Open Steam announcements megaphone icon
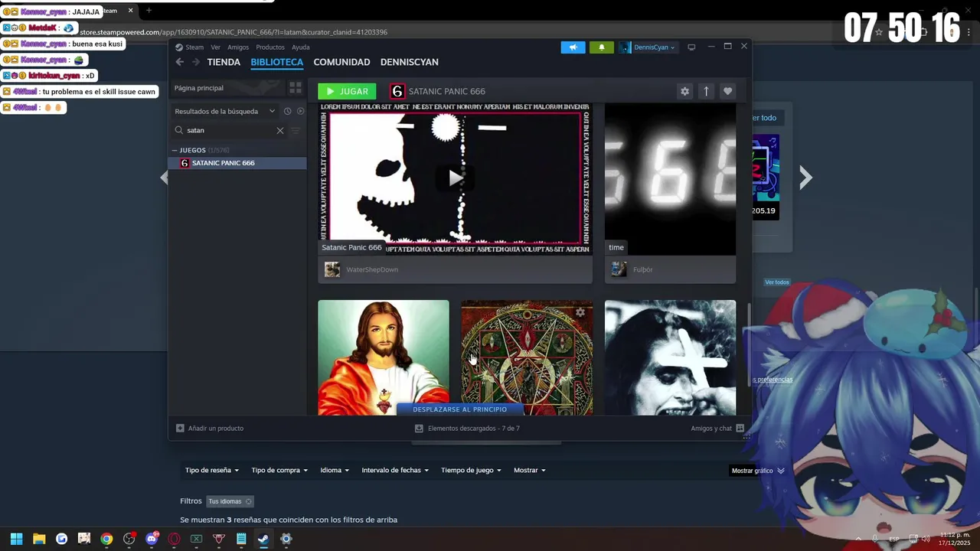The height and width of the screenshot is (551, 980). pyautogui.click(x=573, y=47)
